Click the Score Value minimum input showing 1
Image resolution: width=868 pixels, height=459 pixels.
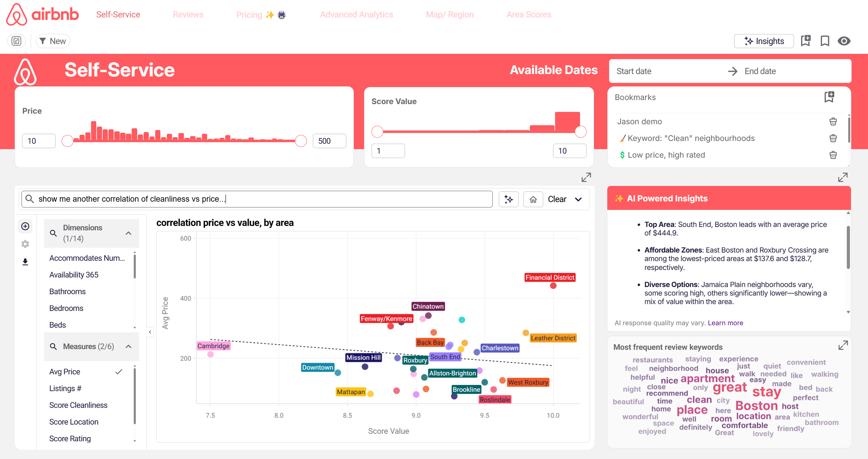click(x=388, y=151)
